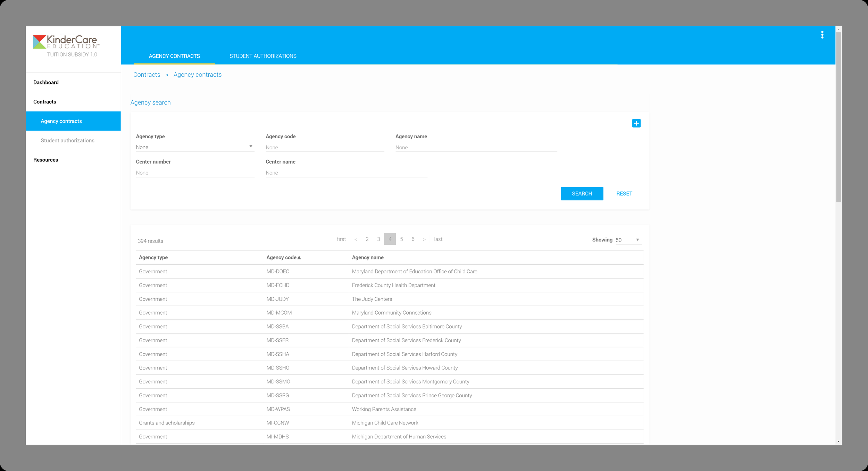Click the Agency code sort arrow
The height and width of the screenshot is (471, 868).
(x=299, y=257)
